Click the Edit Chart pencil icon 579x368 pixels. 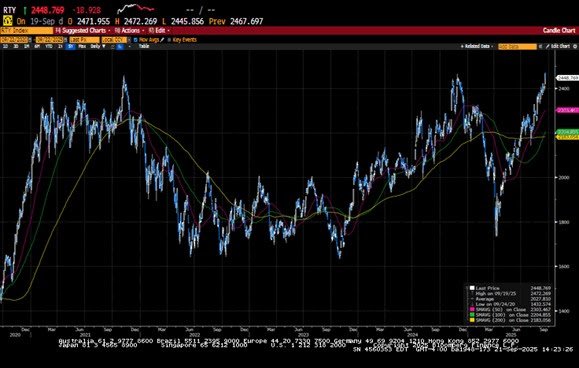pos(547,47)
